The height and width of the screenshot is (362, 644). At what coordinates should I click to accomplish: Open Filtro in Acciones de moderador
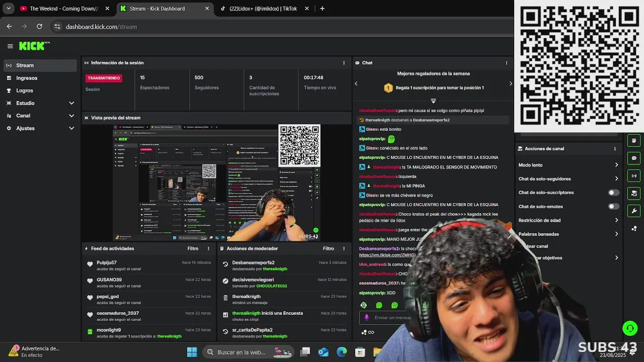(x=329, y=248)
